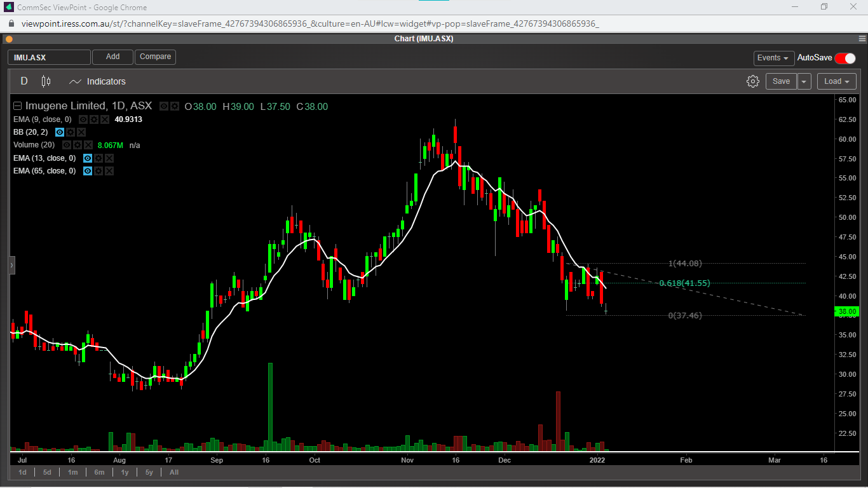Screen dimensions: 868x488
Task: Switch off the AutoSave toggle
Action: (x=845, y=58)
